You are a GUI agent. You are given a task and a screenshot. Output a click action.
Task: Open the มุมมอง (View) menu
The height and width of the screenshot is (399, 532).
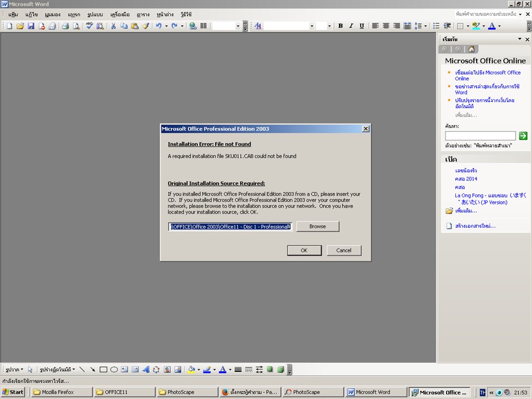coord(52,14)
